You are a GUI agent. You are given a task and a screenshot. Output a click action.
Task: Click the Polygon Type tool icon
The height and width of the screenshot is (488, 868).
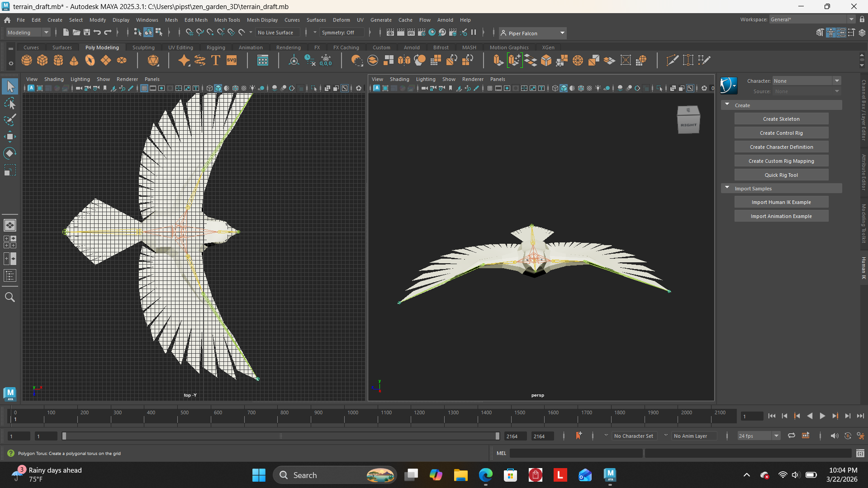tap(216, 60)
